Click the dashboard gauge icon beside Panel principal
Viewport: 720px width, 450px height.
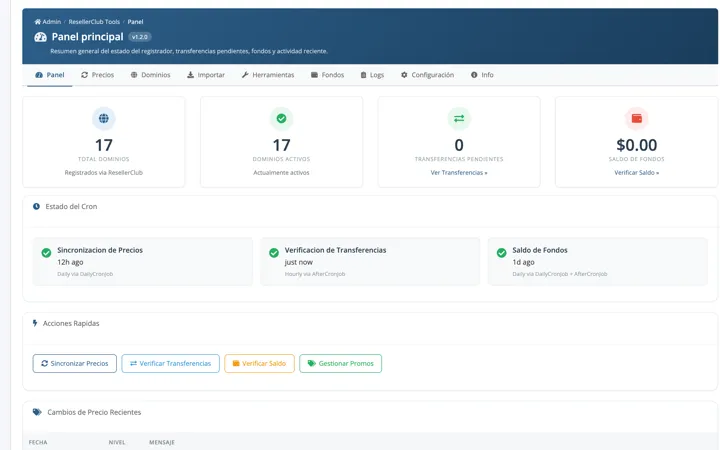(x=40, y=37)
